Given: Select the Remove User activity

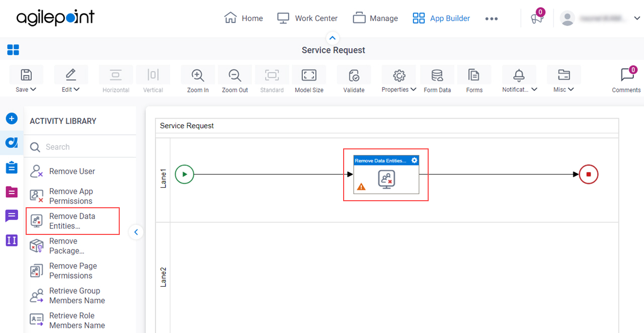Looking at the screenshot, I should click(62, 172).
